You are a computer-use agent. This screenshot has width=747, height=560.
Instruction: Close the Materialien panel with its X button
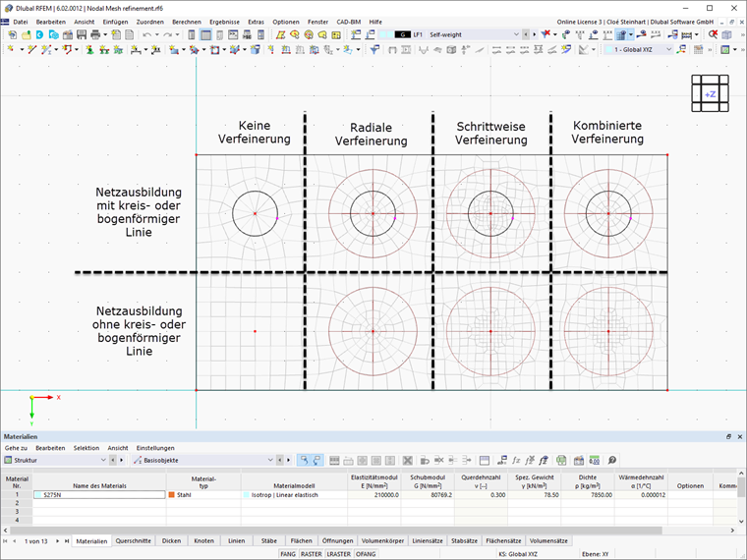(740, 436)
